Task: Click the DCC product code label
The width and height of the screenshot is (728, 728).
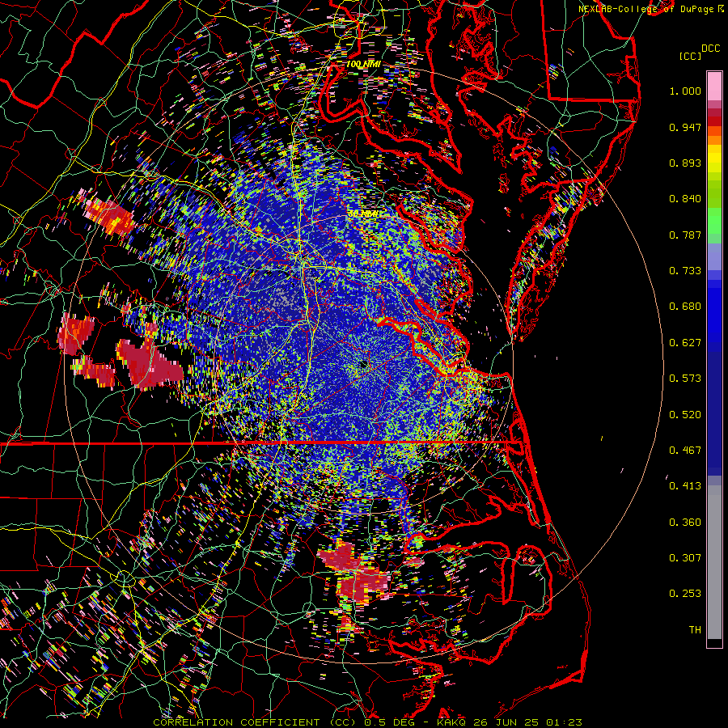Action: point(711,49)
